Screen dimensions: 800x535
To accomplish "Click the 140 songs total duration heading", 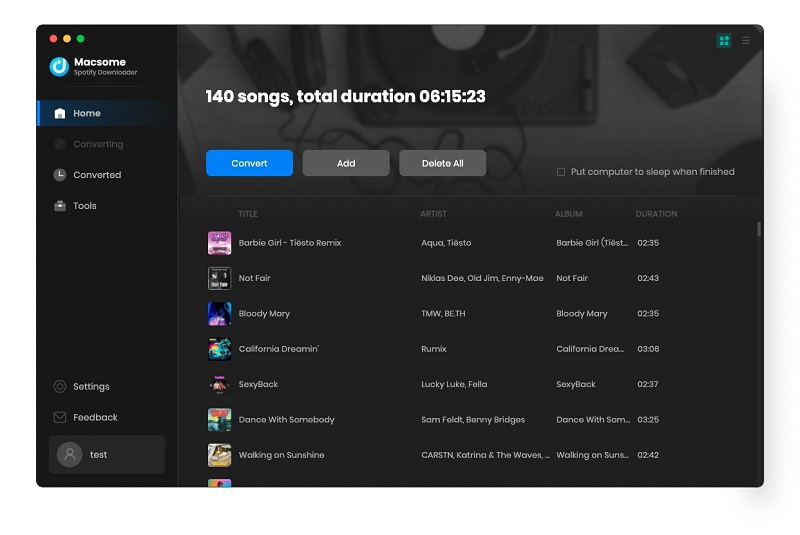I will [345, 96].
